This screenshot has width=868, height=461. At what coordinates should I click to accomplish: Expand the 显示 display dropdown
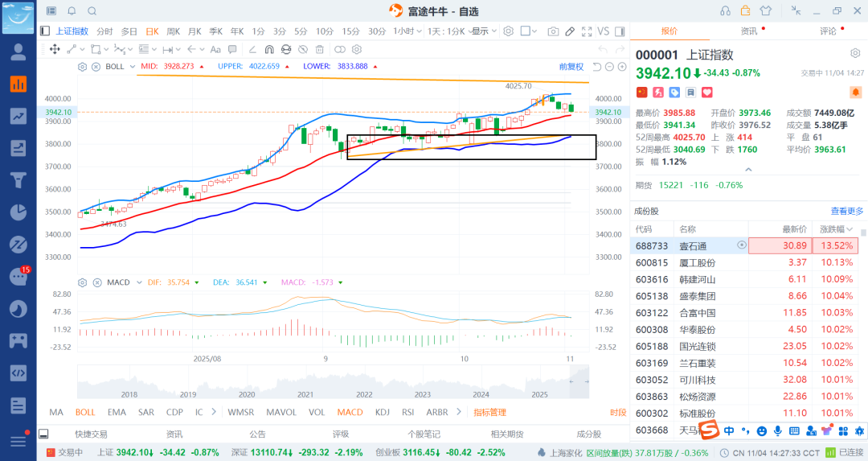pyautogui.click(x=483, y=31)
